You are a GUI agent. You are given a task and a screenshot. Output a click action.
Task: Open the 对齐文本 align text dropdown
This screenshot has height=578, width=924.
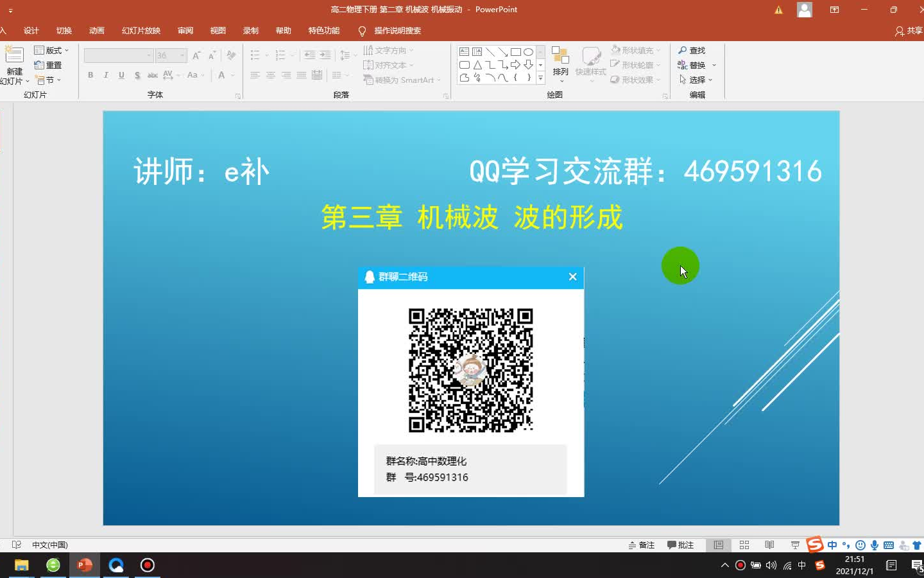pyautogui.click(x=388, y=65)
